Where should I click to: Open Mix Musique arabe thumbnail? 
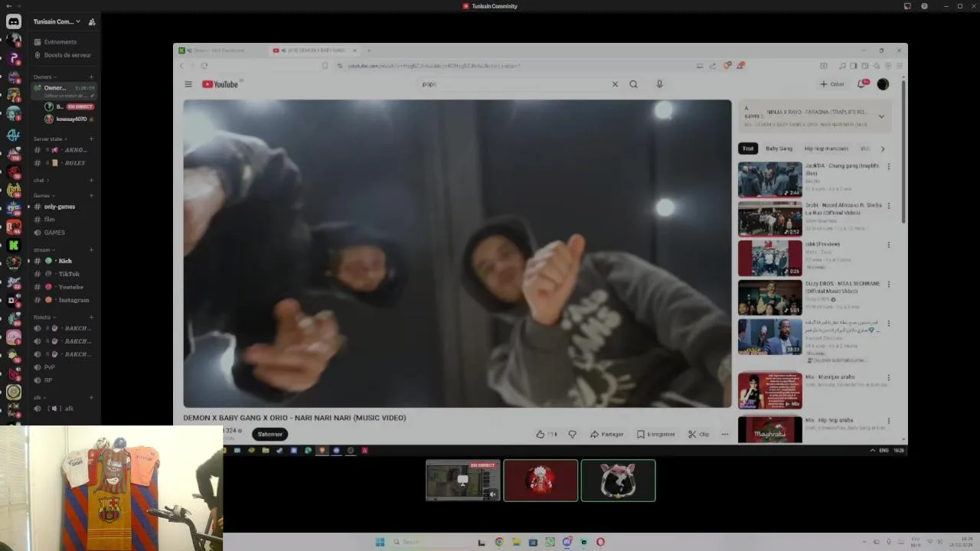coord(770,390)
